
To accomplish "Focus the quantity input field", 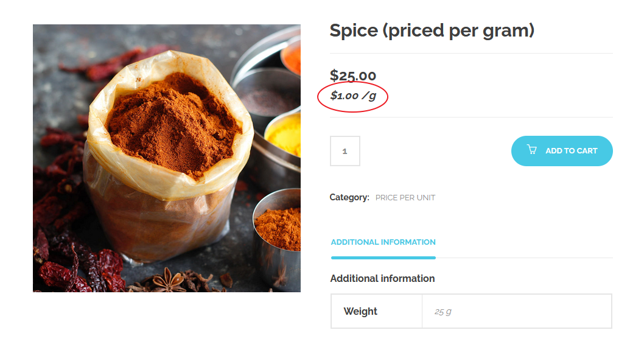I will coord(345,151).
